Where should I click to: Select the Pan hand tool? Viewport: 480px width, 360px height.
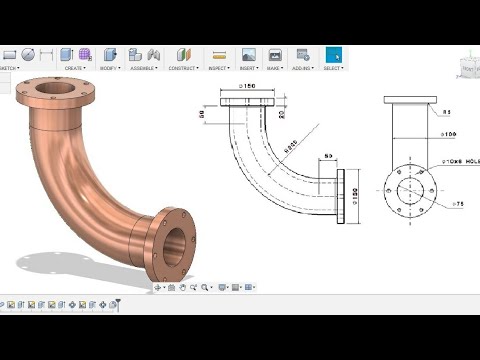183,287
